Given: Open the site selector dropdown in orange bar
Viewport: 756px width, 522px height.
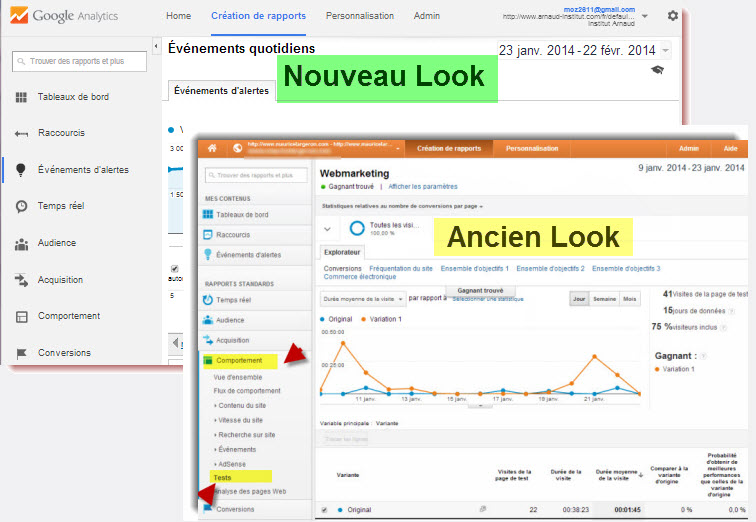Looking at the screenshot, I should pyautogui.click(x=398, y=148).
